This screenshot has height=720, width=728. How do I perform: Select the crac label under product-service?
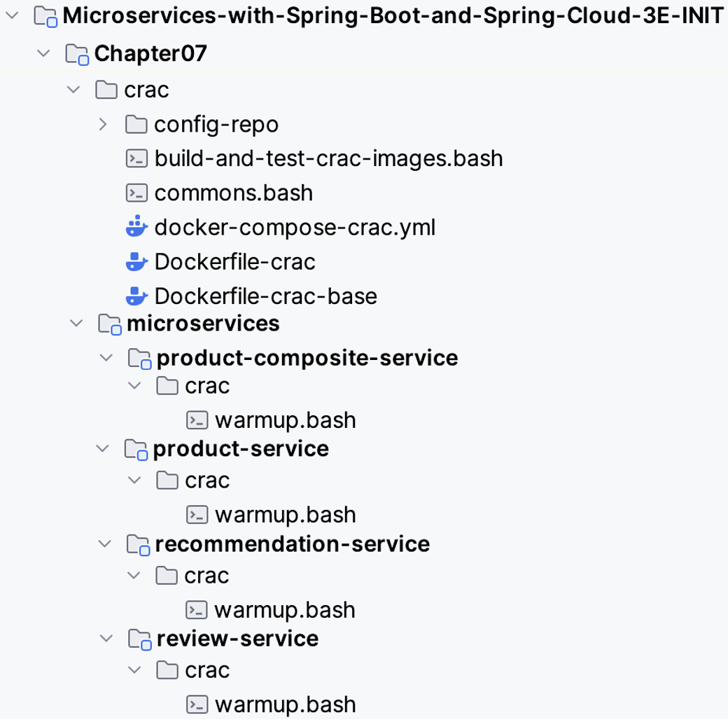point(207,480)
